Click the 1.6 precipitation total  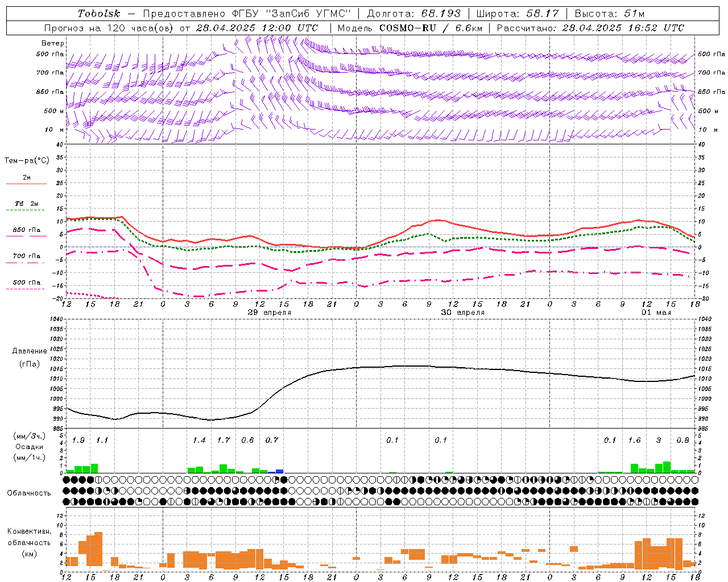(x=634, y=440)
